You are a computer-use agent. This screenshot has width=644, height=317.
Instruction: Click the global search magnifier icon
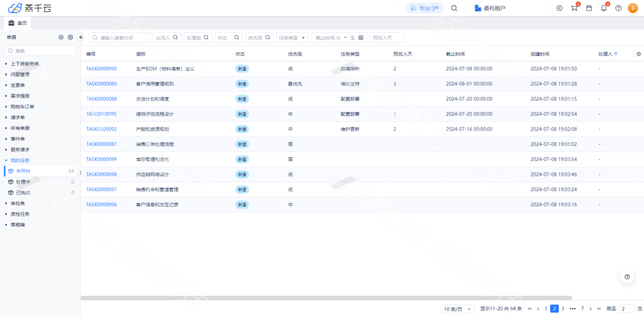[454, 8]
